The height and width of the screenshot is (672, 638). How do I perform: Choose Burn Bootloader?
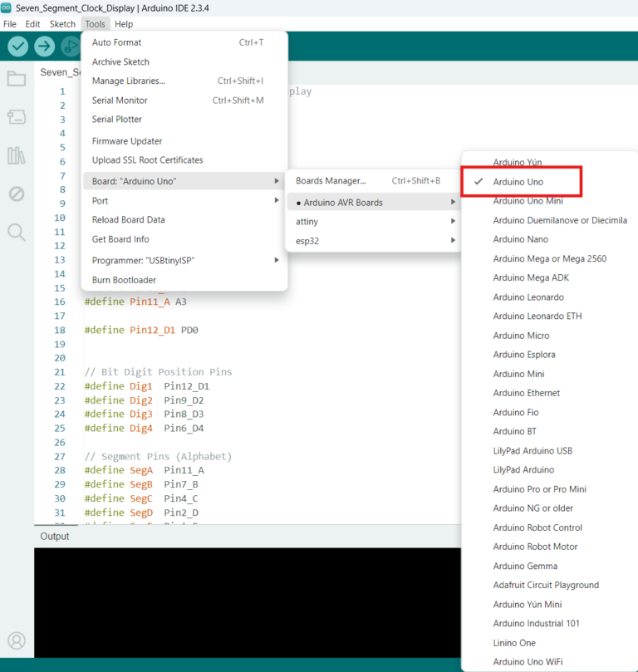click(x=184, y=280)
